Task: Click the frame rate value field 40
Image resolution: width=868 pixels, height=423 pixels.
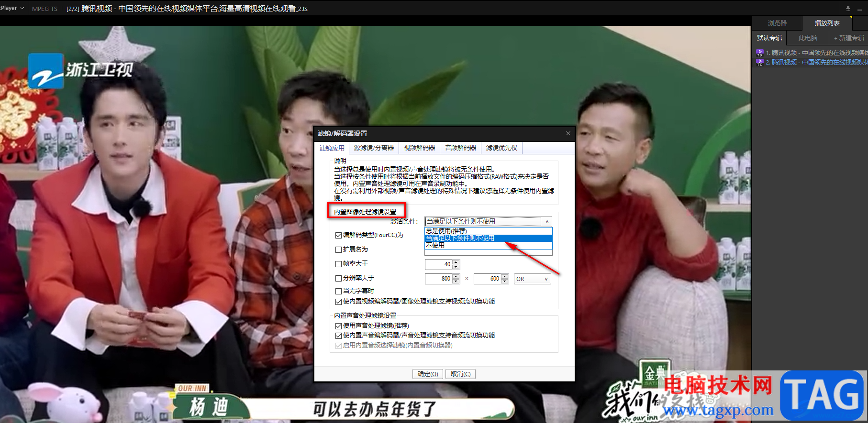Action: pyautogui.click(x=439, y=264)
